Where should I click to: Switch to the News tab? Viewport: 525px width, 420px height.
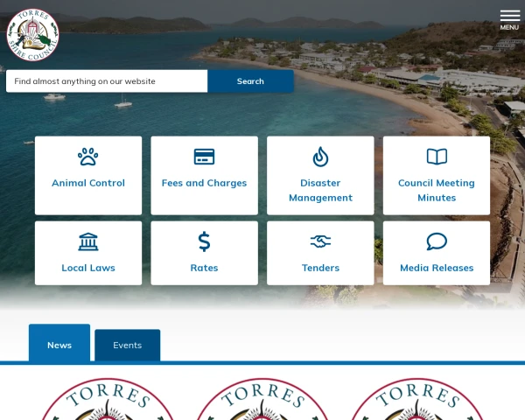tap(59, 345)
